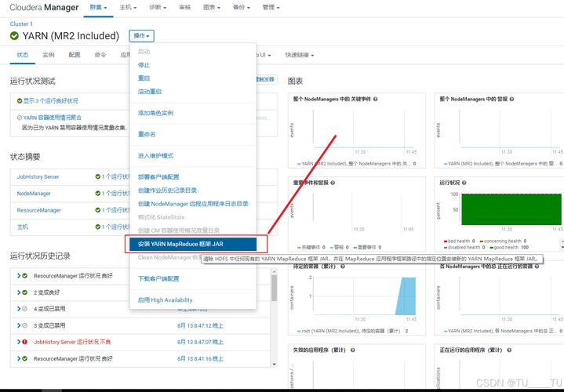Expand first ResourceManager 运行状况 良好 history row
The height and width of the screenshot is (392, 564).
19,276
